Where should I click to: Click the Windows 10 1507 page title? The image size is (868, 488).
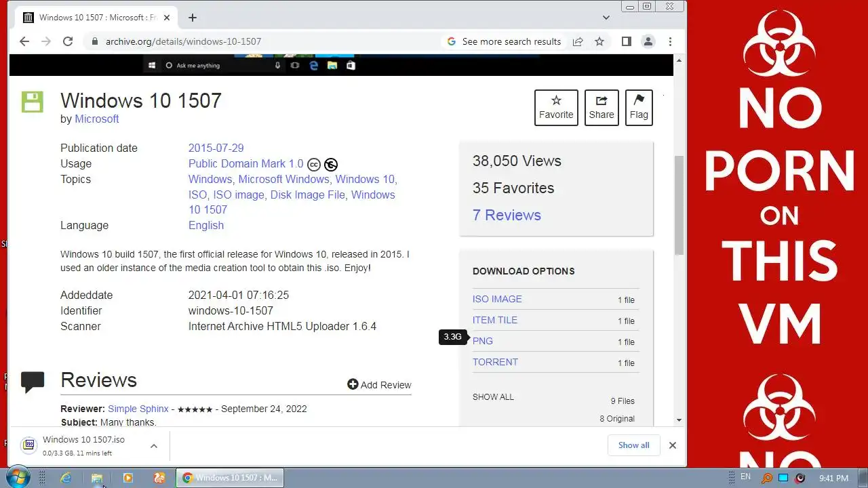tap(141, 100)
